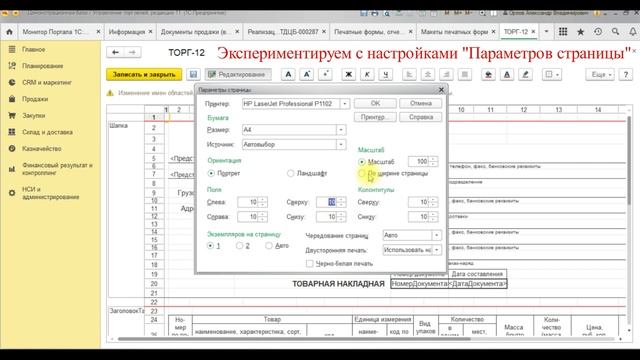Open global search magnifier icon
640x360 pixels.
pos(616,32)
